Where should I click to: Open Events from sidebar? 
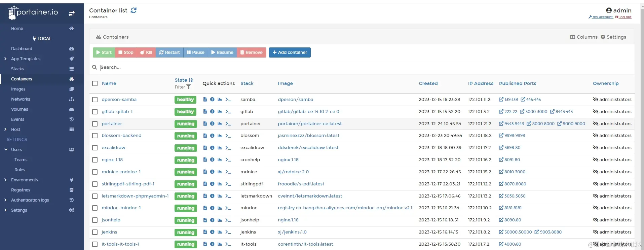17,119
